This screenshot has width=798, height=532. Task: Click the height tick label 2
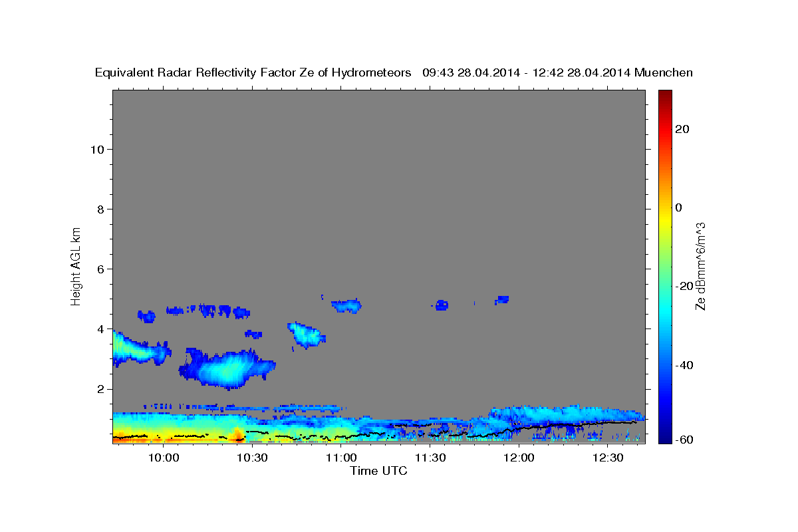point(100,389)
